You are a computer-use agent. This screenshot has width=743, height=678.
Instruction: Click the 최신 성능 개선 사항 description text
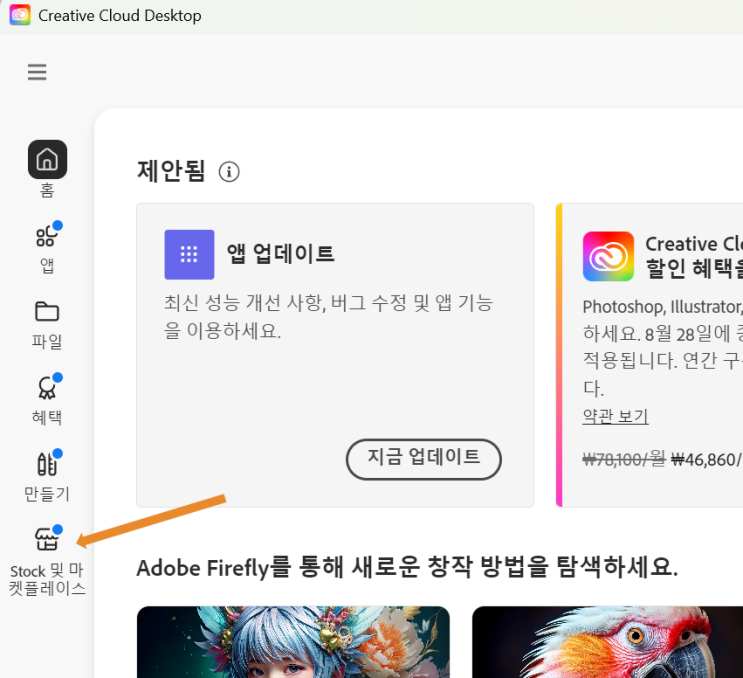pyautogui.click(x=328, y=316)
